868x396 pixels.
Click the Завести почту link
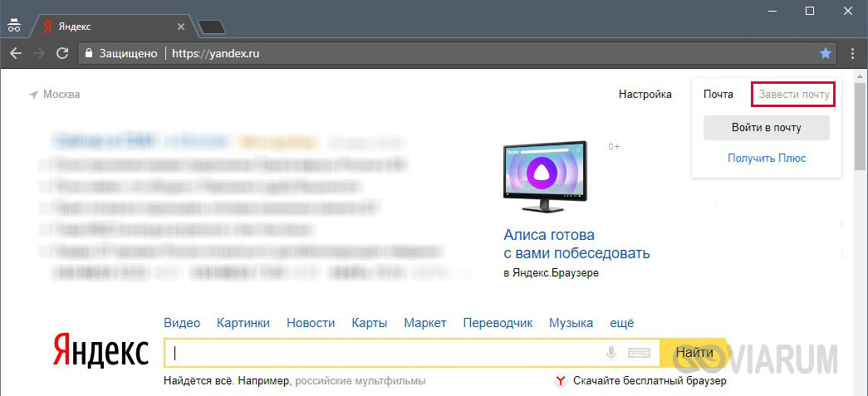pos(794,95)
